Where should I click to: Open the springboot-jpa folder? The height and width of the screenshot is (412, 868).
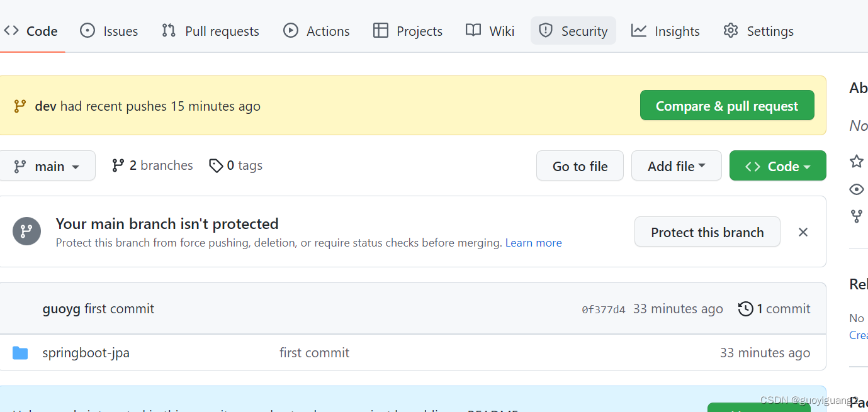(x=86, y=353)
